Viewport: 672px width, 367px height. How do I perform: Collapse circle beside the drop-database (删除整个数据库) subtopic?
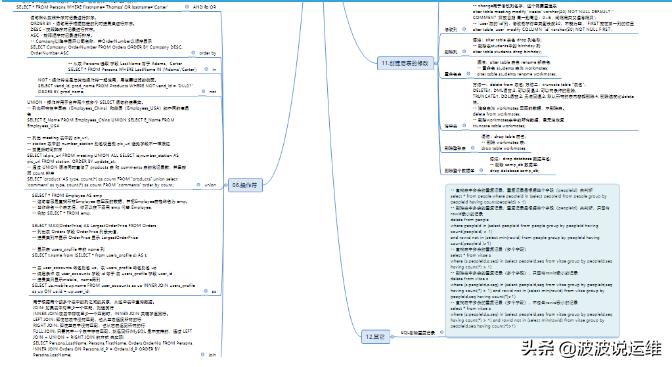click(481, 170)
